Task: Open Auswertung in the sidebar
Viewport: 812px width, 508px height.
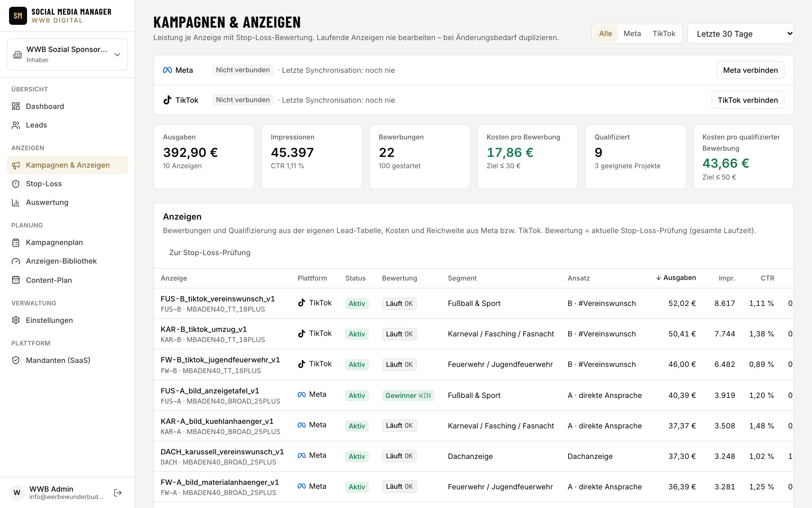Action: click(67, 202)
